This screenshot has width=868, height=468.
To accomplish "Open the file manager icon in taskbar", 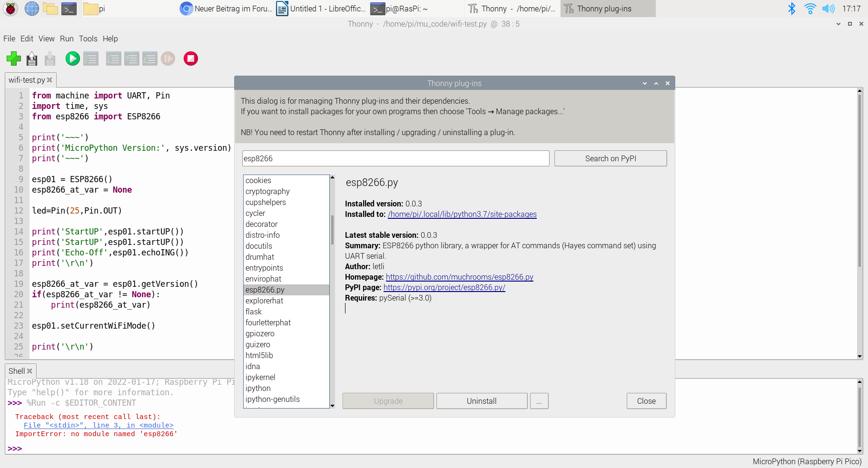I will point(50,9).
